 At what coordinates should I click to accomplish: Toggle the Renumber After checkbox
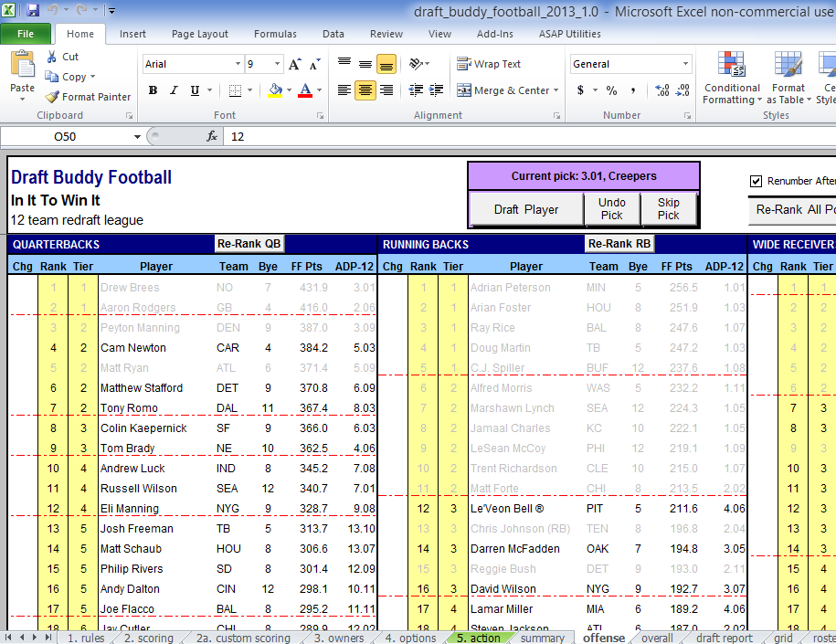point(756,181)
